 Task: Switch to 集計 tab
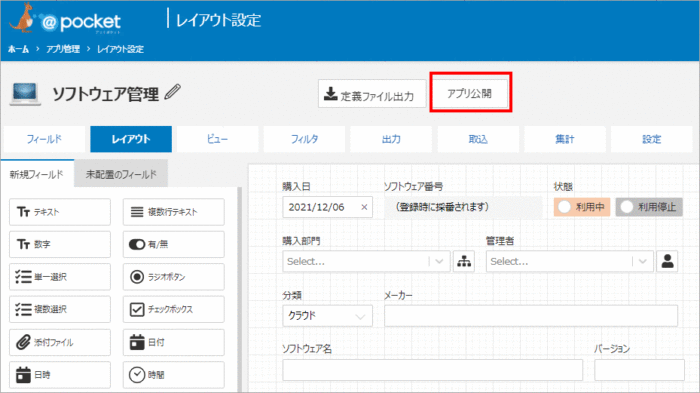[x=565, y=139]
